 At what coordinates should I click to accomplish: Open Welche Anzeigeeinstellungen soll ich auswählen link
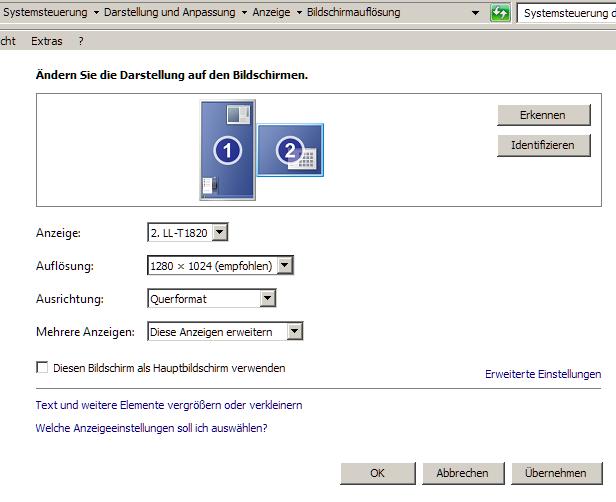click(151, 428)
